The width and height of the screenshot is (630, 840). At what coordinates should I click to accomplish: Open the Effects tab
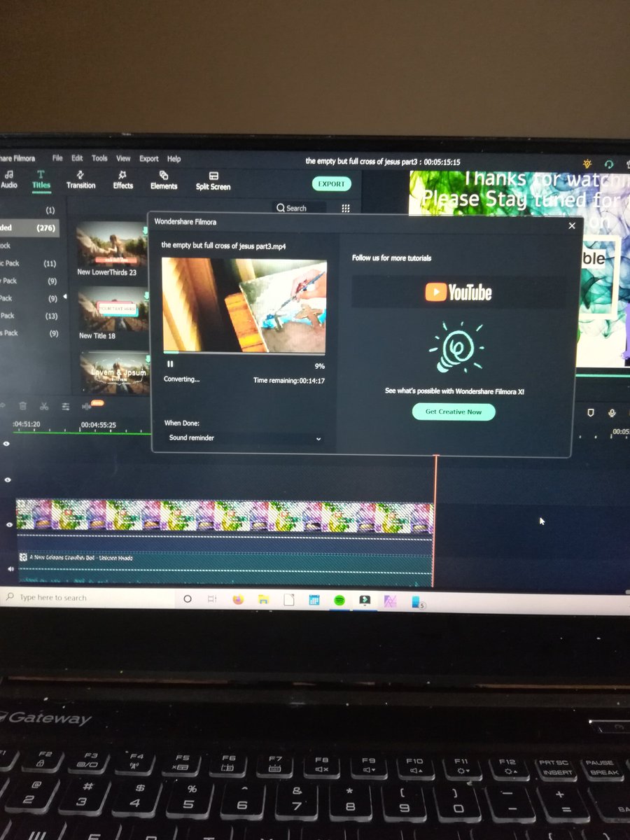[x=123, y=180]
